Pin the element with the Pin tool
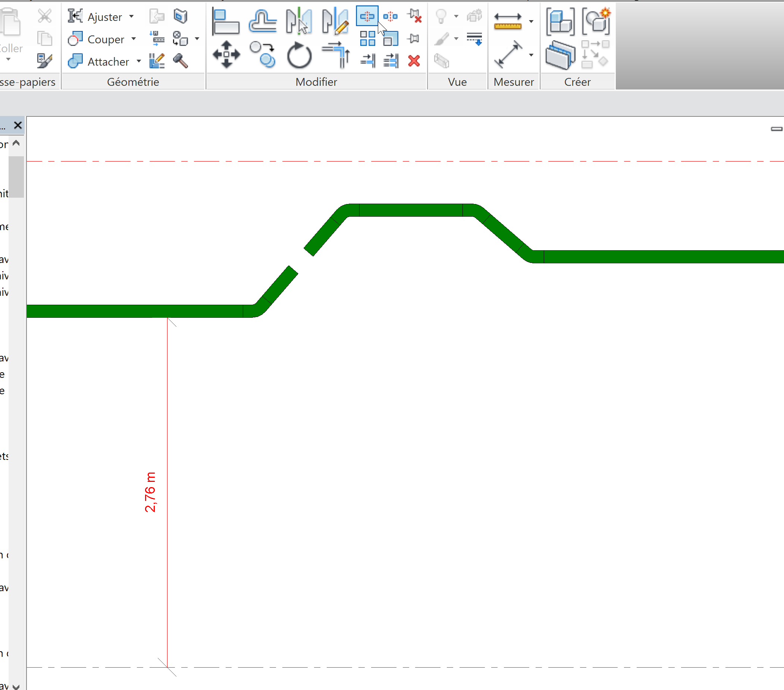Viewport: 784px width, 690px height. point(414,38)
